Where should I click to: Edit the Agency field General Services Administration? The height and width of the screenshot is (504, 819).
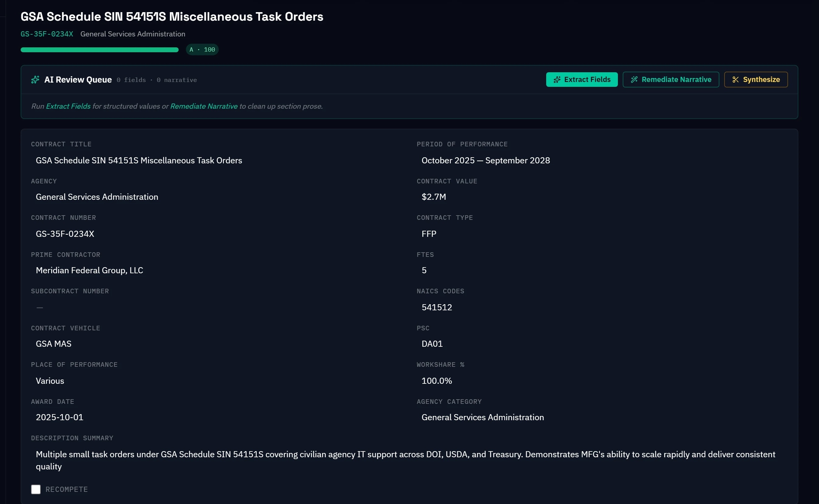coord(97,197)
